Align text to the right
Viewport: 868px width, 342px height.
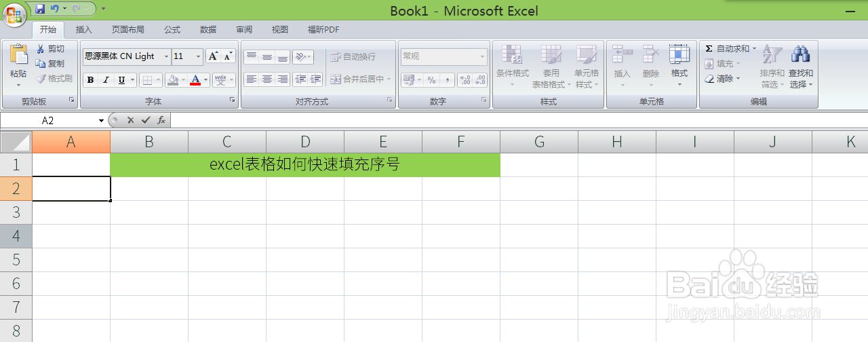(x=282, y=79)
